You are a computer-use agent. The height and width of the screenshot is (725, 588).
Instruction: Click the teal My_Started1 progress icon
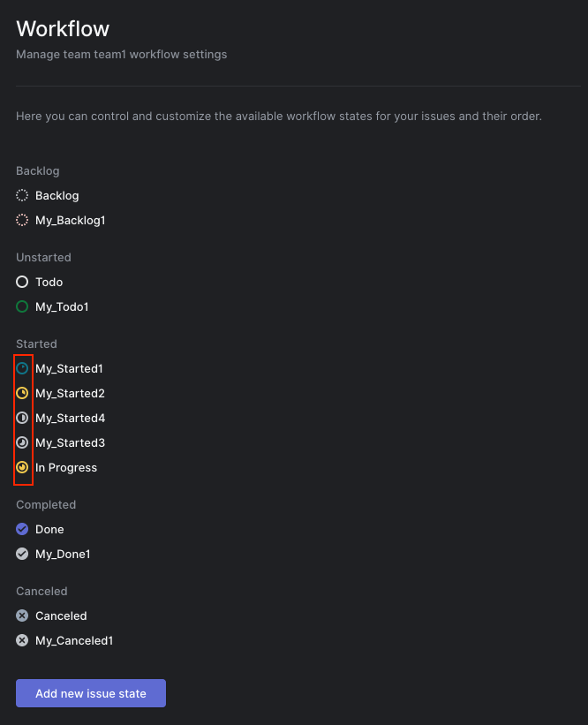pyautogui.click(x=22, y=368)
